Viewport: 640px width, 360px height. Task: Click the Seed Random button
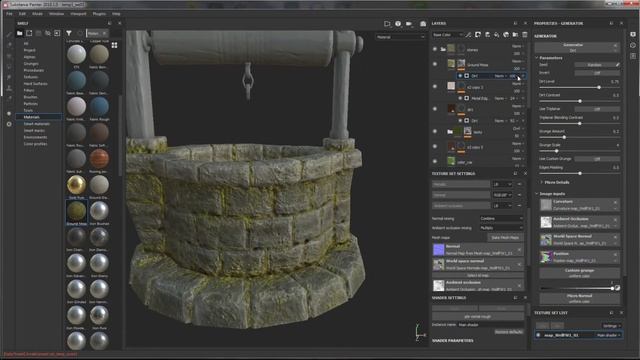595,65
